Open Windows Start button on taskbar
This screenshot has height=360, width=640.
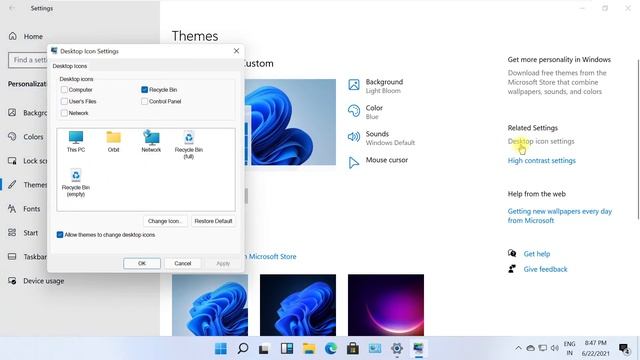(x=221, y=349)
